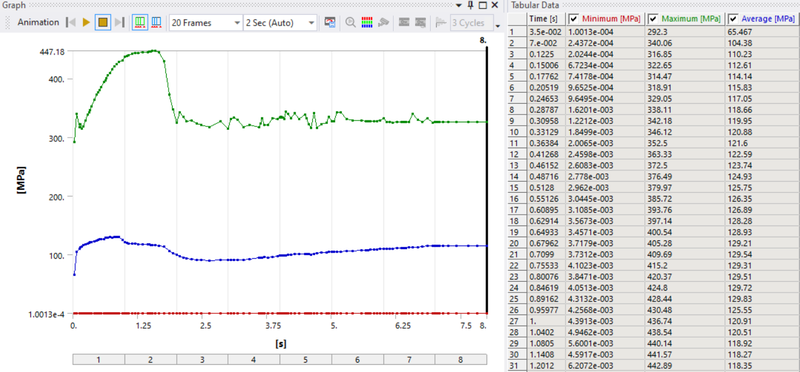800x372 pixels.
Task: Select step 3 in the timeline bar
Action: (203, 359)
